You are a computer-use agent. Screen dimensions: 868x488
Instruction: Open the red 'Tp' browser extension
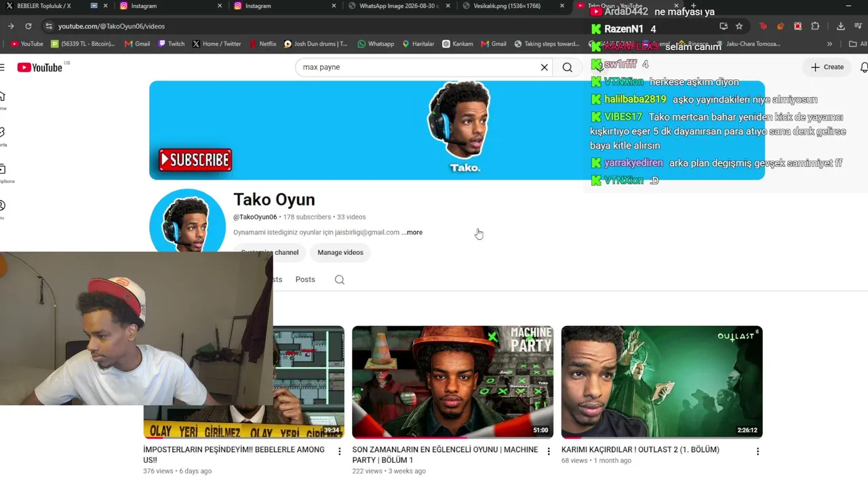coord(764,26)
